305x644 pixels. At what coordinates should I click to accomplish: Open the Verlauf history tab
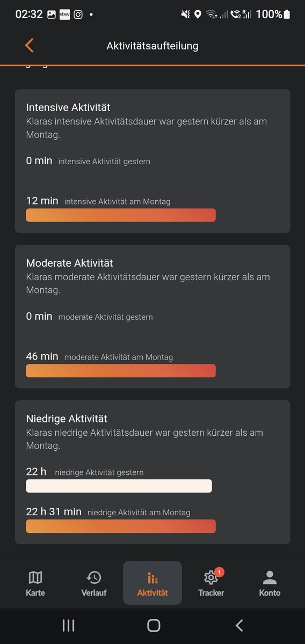click(x=94, y=583)
